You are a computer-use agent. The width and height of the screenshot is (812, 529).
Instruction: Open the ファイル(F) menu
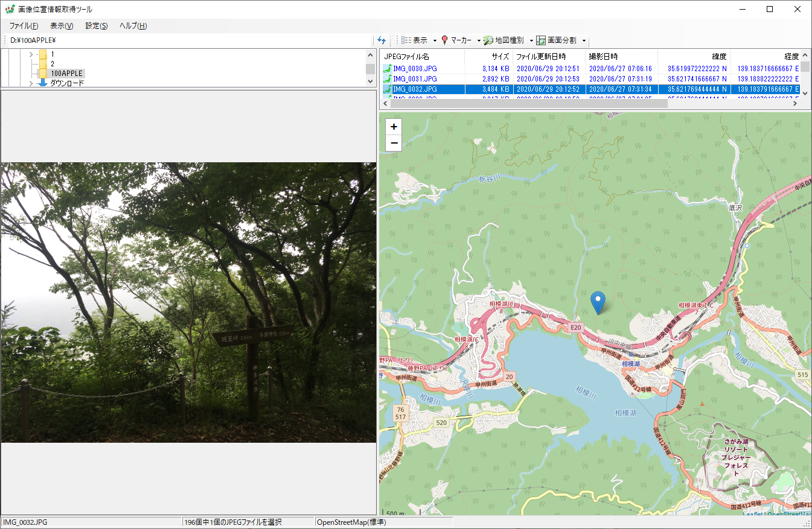(24, 26)
